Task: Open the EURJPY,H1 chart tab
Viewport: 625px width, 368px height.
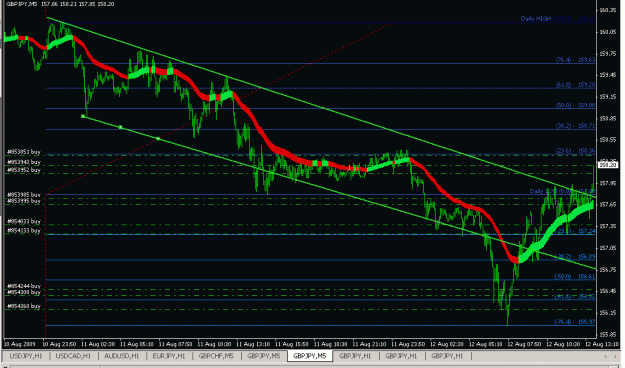Action: point(169,356)
